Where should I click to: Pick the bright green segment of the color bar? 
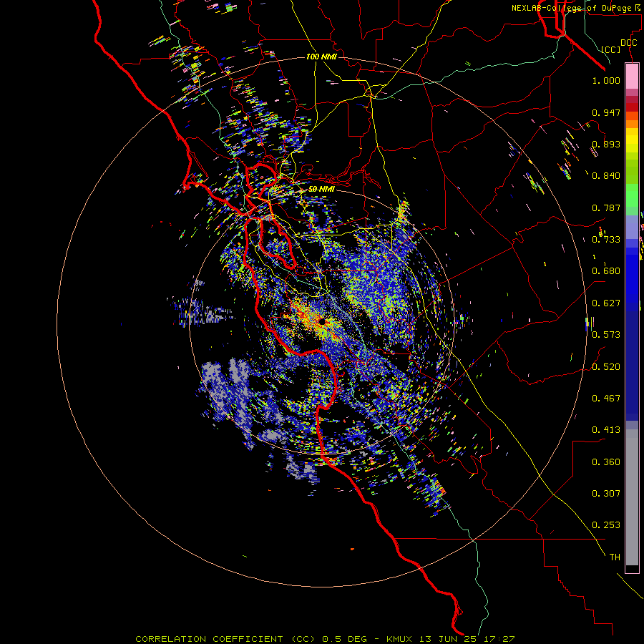click(632, 195)
